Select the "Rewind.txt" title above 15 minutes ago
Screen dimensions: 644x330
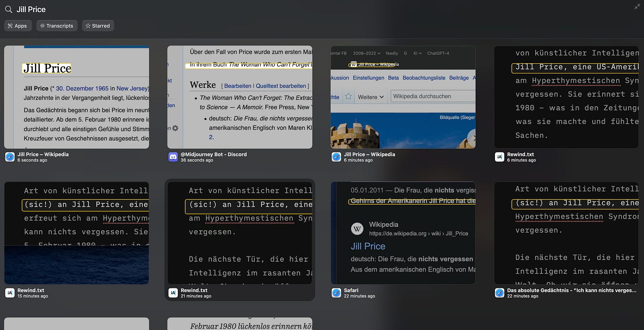[31, 290]
